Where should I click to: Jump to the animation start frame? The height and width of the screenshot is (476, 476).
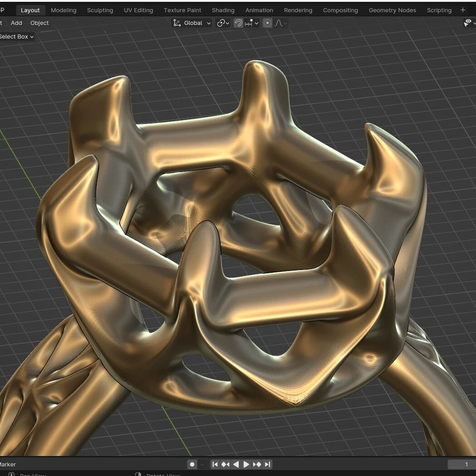pos(215,464)
